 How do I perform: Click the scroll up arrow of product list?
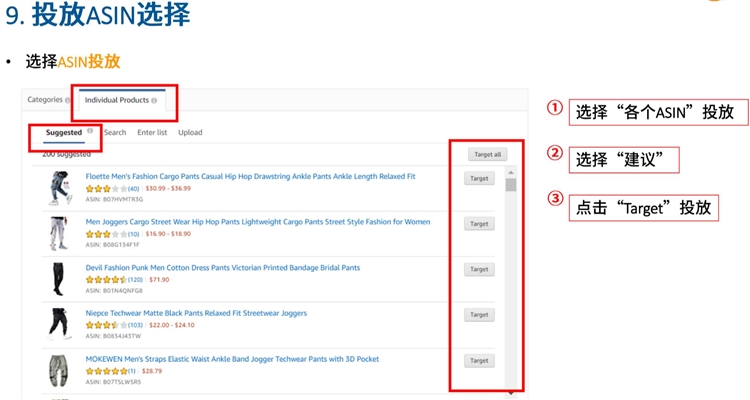click(511, 173)
